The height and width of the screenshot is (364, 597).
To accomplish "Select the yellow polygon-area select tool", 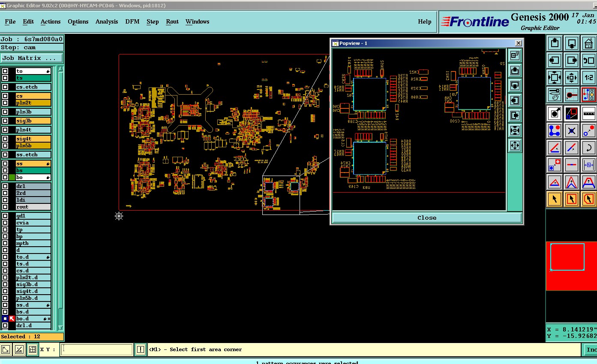I will click(589, 199).
